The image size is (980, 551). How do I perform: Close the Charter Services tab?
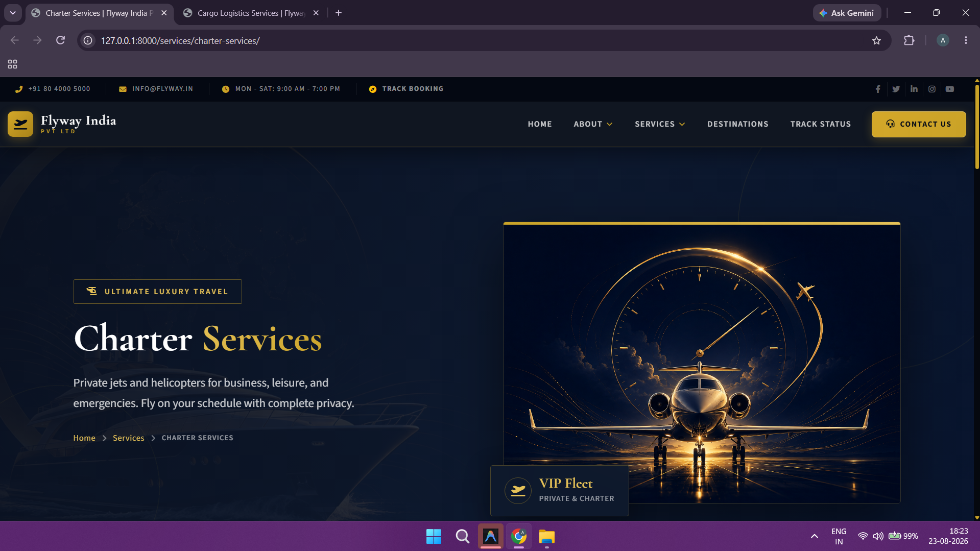(x=164, y=13)
